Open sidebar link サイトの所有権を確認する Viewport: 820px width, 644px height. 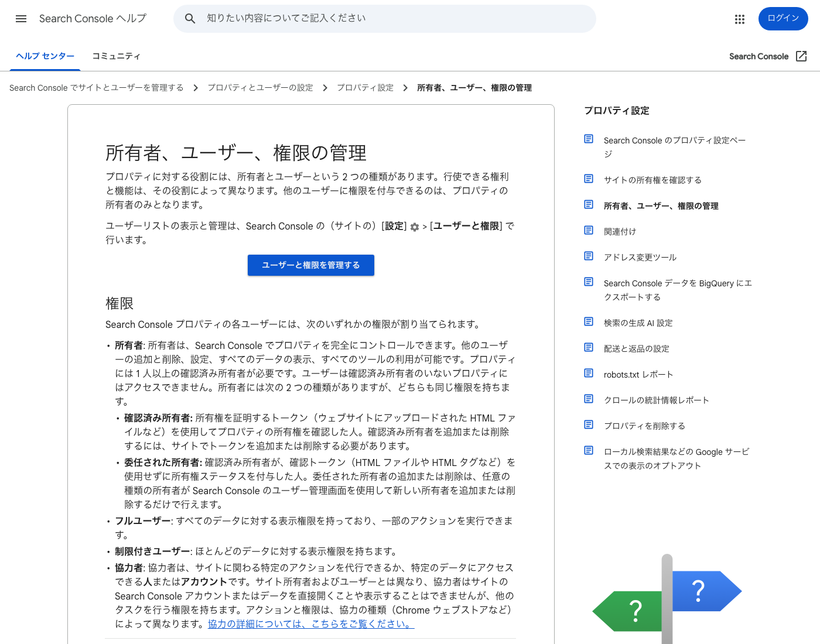pos(652,180)
